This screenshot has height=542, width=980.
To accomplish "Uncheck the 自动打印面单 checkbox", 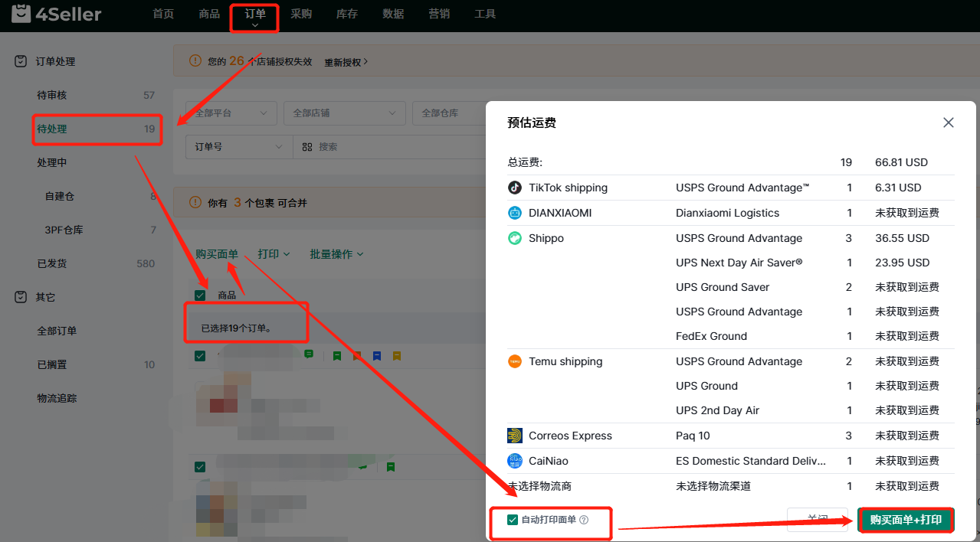I will pos(513,520).
